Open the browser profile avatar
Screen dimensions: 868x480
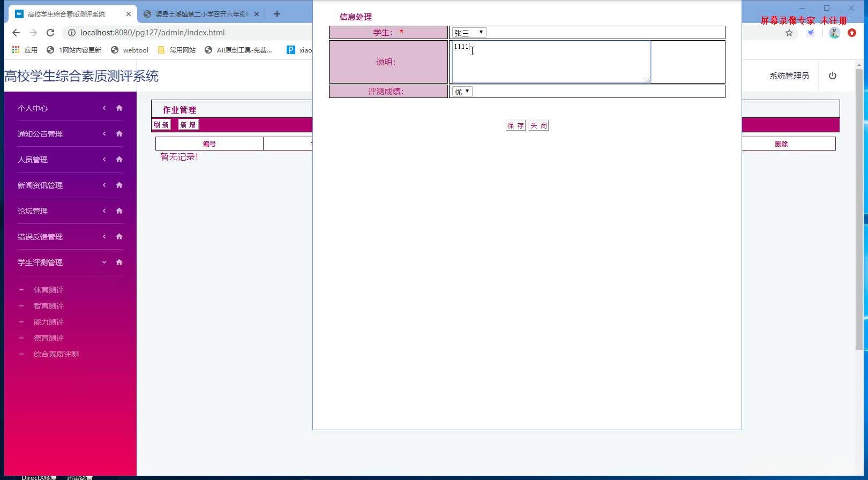(834, 33)
